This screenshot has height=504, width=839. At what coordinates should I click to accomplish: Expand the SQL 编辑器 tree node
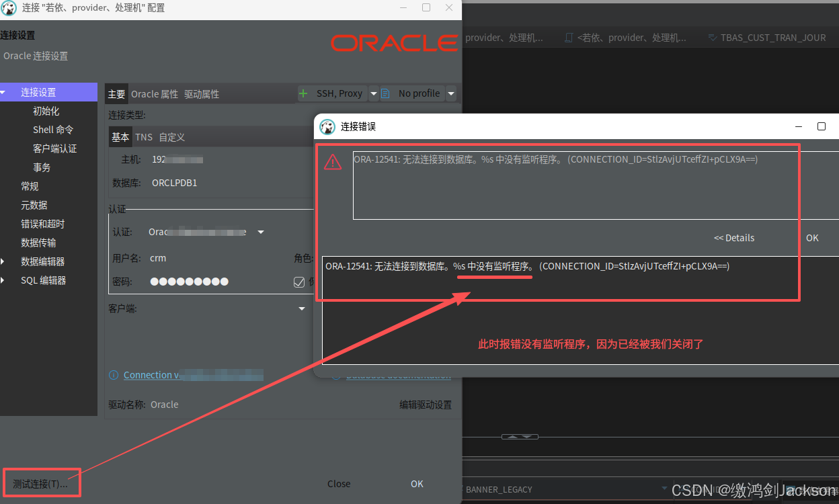coord(3,280)
